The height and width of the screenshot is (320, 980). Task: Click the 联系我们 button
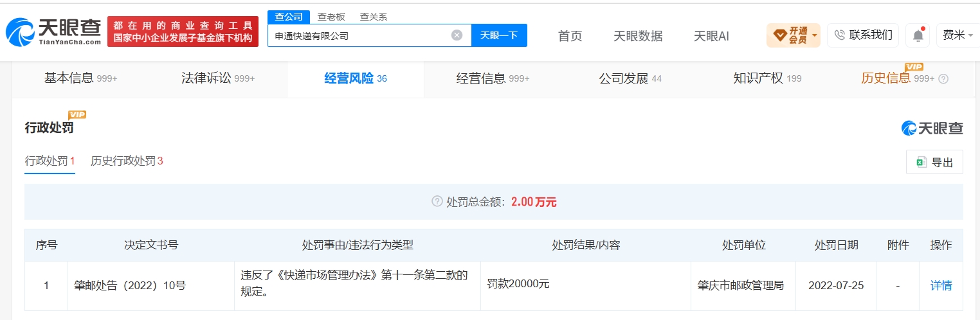click(x=863, y=35)
